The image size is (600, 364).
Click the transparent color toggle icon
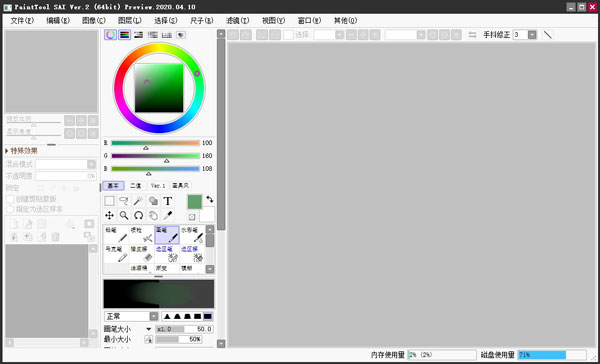click(x=192, y=217)
